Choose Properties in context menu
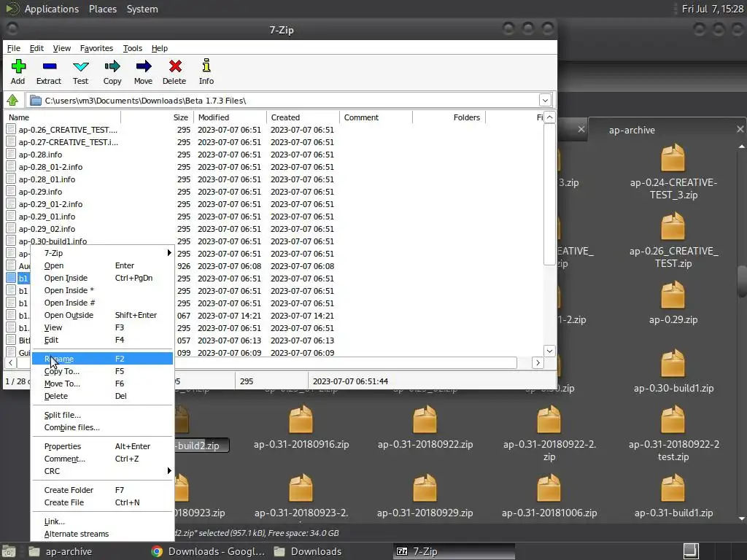The width and height of the screenshot is (747, 560). (x=102, y=446)
